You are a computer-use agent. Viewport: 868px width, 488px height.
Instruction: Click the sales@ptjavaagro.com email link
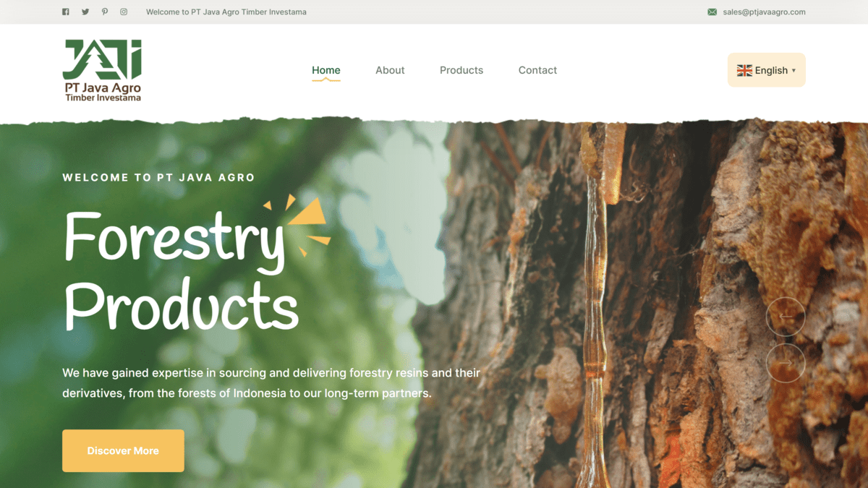coord(764,12)
